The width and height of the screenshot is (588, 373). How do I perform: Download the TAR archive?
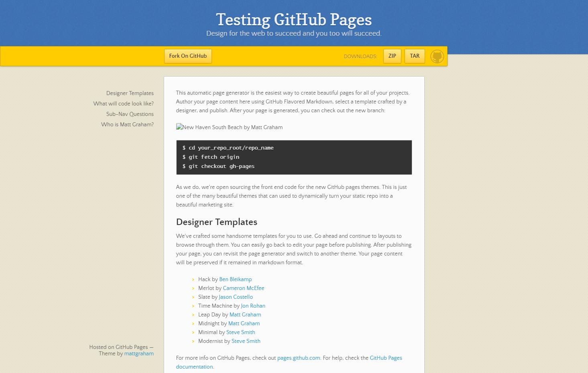click(x=415, y=56)
